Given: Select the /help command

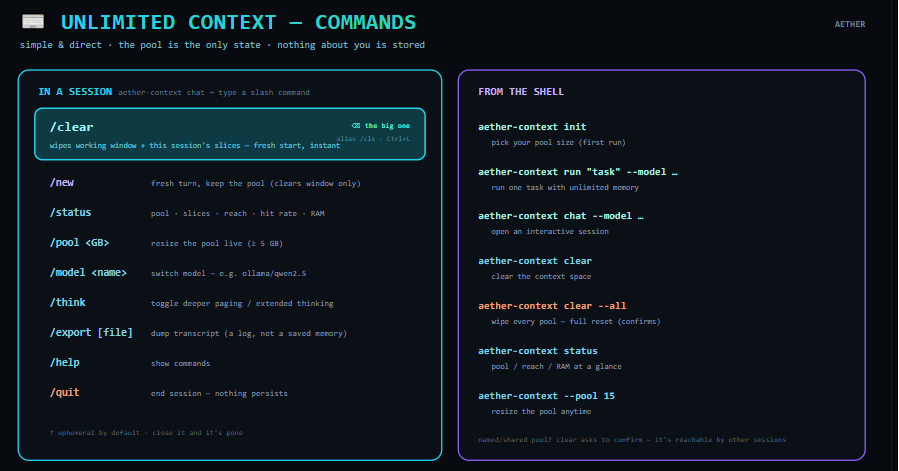Looking at the screenshot, I should [65, 363].
